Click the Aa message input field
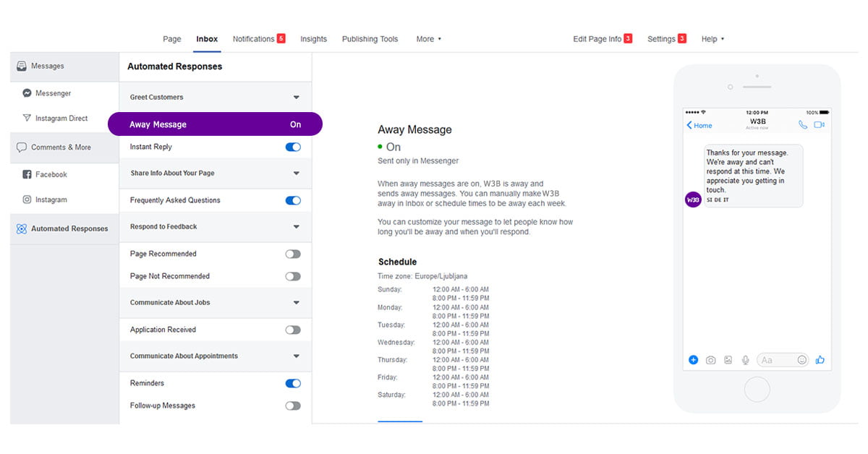This screenshot has height=454, width=868. [x=774, y=360]
